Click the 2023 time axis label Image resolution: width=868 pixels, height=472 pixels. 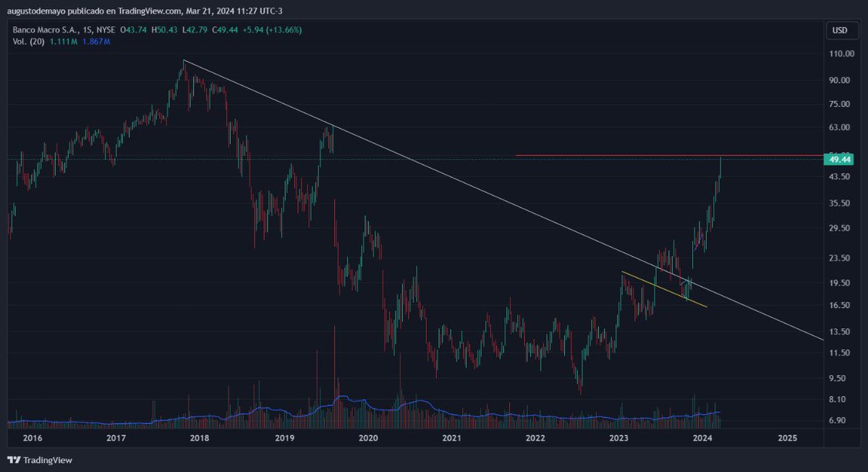619,438
